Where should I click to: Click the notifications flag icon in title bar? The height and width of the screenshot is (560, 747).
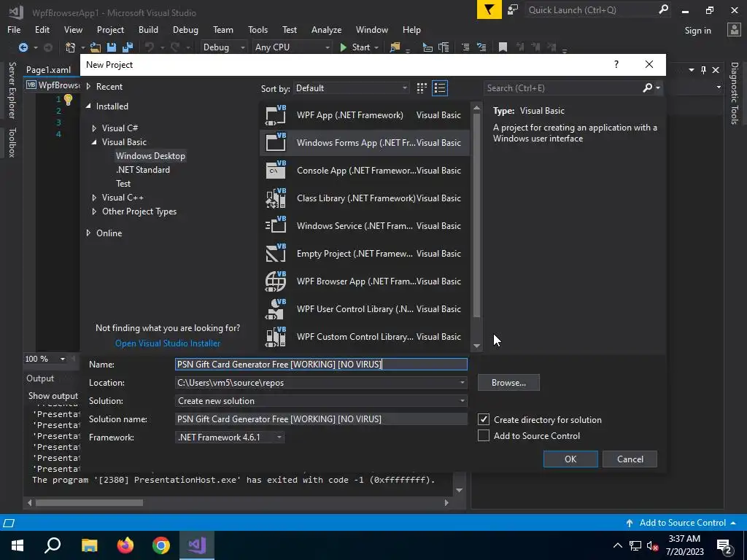[x=489, y=9]
